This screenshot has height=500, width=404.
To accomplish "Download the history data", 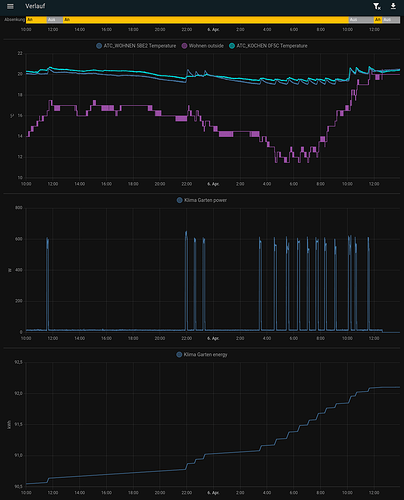I will pos(393,6).
